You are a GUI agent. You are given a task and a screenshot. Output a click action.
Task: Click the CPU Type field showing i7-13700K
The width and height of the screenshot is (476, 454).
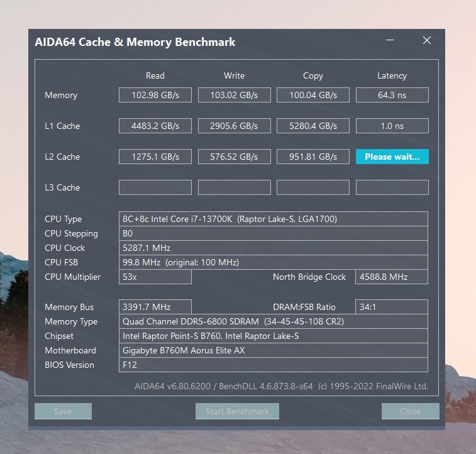pyautogui.click(x=274, y=219)
